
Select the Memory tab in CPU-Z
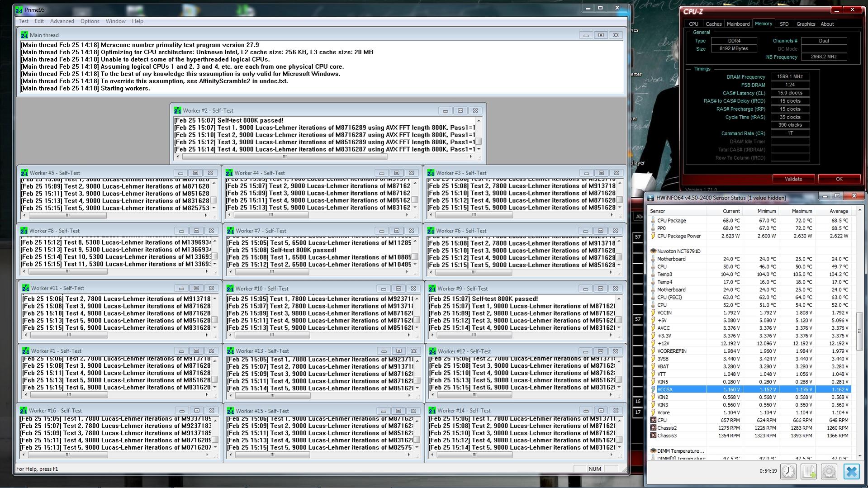(764, 24)
